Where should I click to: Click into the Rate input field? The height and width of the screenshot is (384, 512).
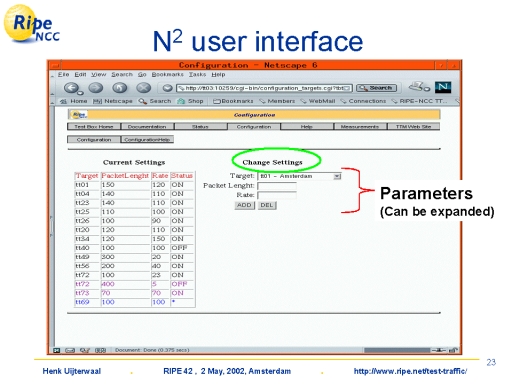coord(277,195)
